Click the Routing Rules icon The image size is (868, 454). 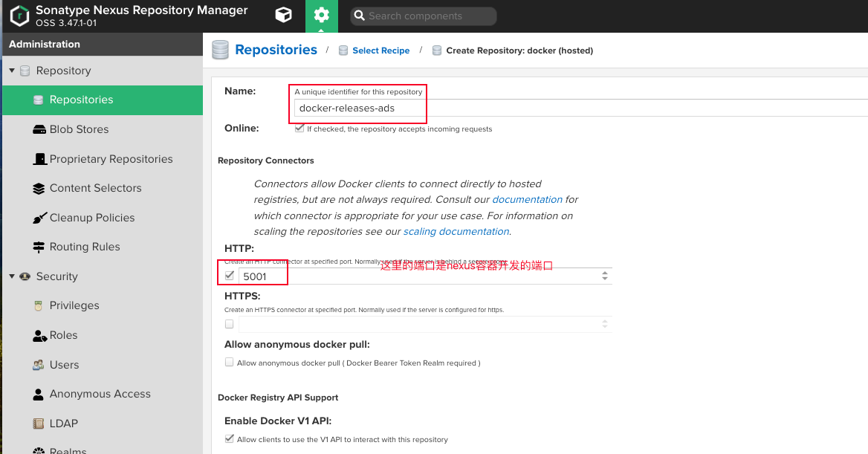(x=39, y=247)
